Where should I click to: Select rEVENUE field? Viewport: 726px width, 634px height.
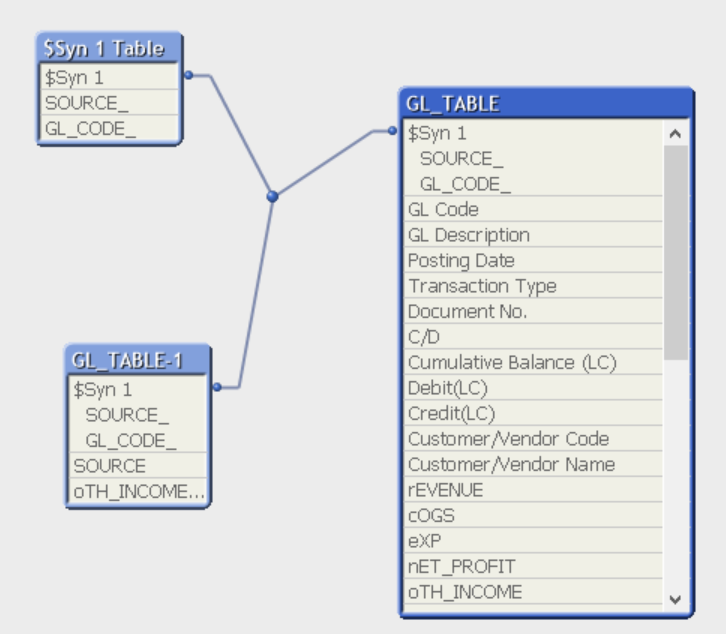(x=533, y=490)
